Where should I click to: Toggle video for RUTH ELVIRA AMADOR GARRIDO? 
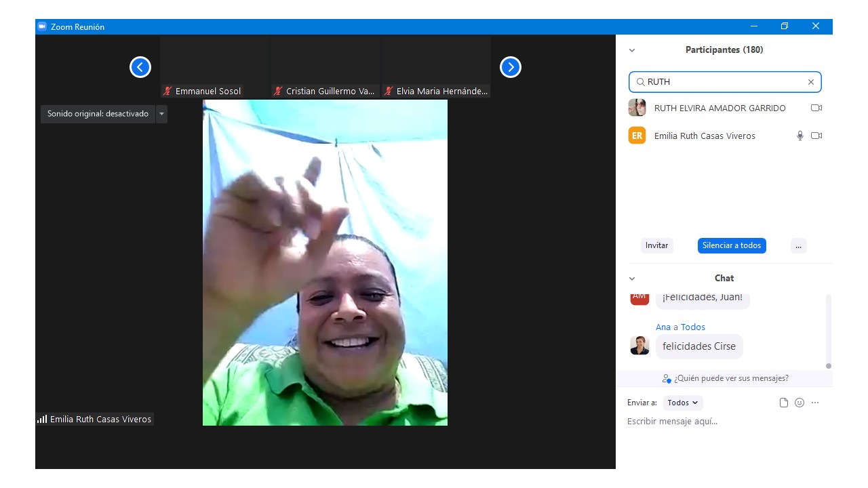pos(816,108)
